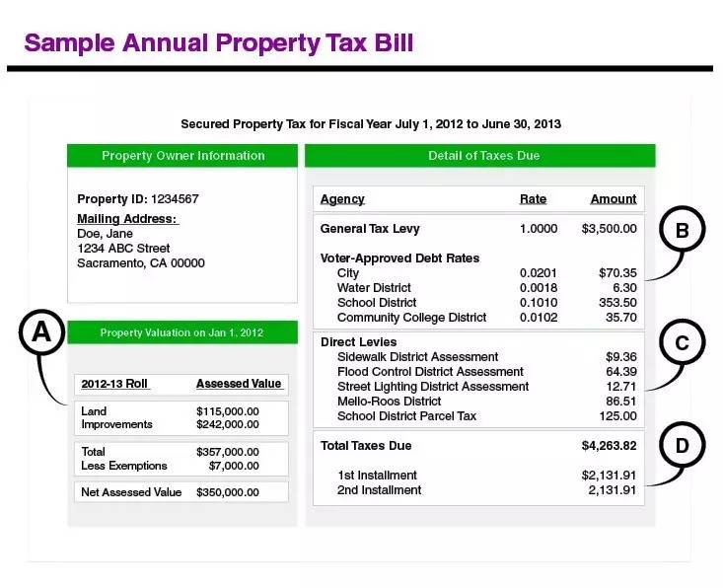Click the Property ID 1234567 text
Viewport: 723px width, 588px height.
click(138, 199)
